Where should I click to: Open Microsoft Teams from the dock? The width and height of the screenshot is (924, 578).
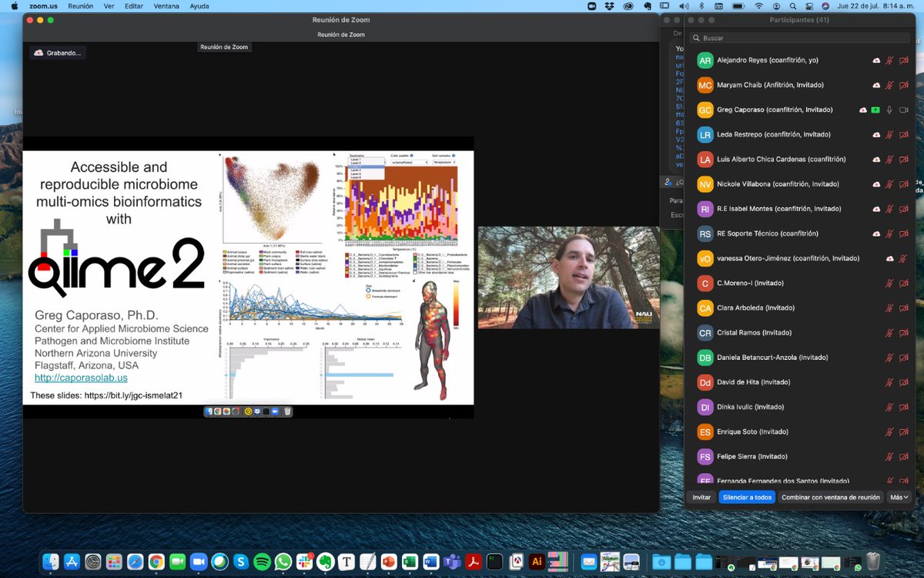(451, 561)
